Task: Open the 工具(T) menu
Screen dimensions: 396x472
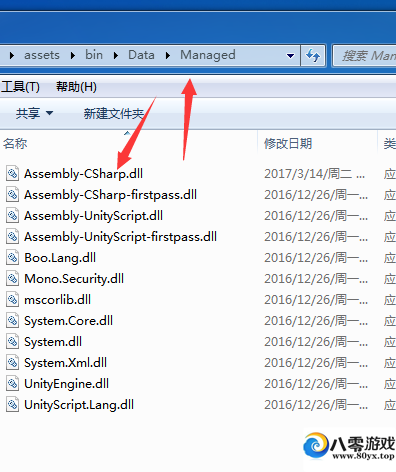Action: (x=20, y=87)
